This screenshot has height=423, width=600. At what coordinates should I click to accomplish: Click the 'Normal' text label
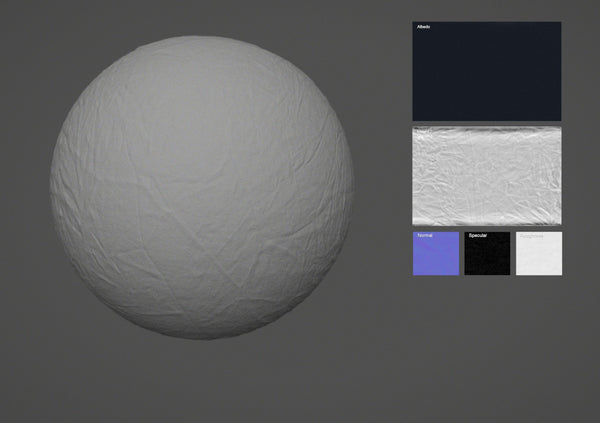tap(425, 236)
